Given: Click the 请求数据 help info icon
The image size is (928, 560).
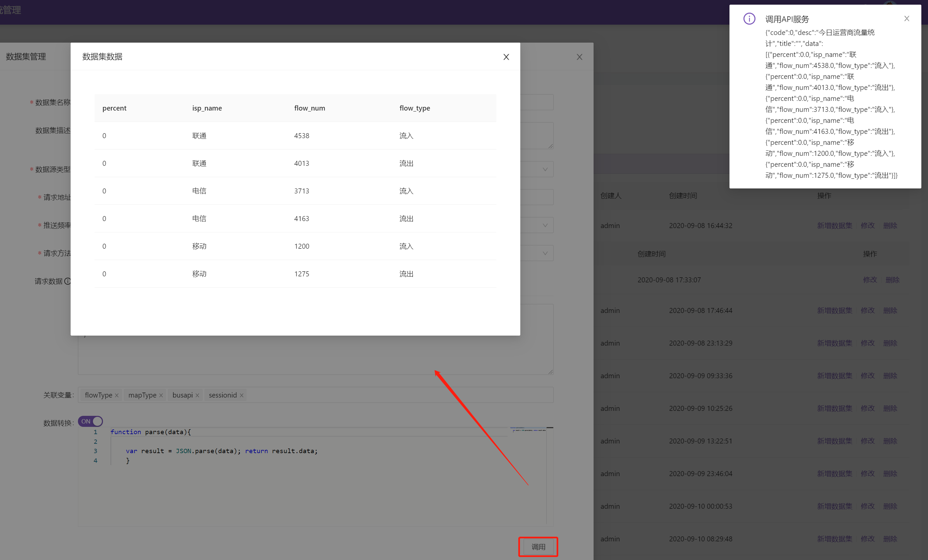Looking at the screenshot, I should (x=67, y=281).
